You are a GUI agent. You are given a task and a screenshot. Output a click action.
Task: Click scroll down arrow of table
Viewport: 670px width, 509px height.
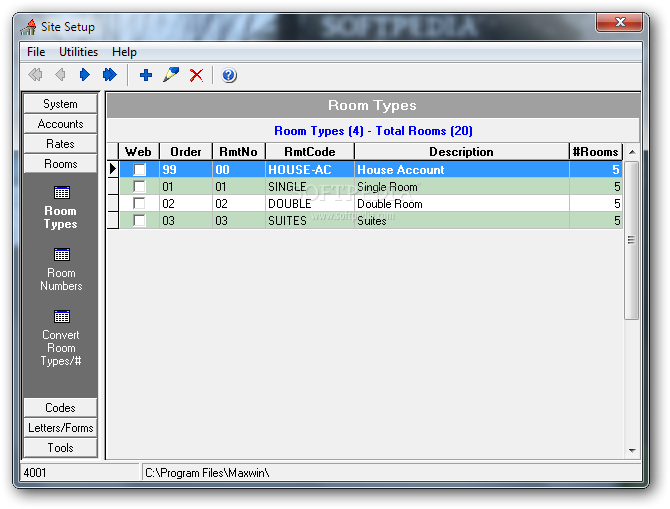click(632, 450)
